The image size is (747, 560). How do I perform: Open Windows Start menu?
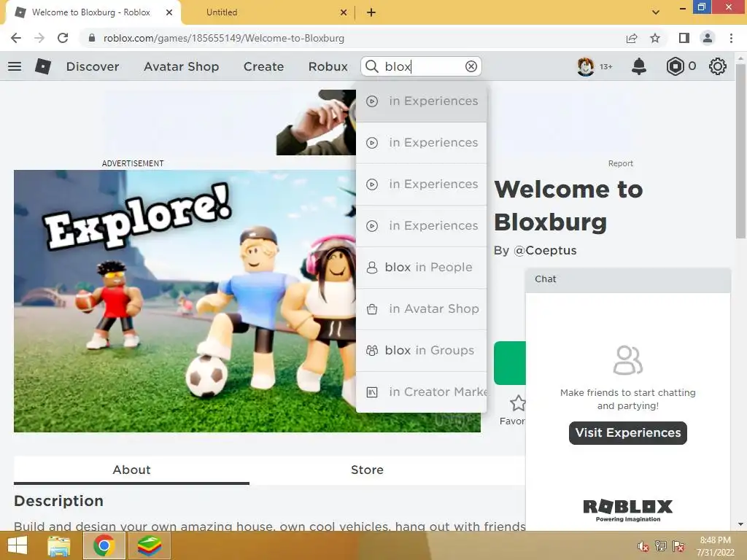click(18, 545)
